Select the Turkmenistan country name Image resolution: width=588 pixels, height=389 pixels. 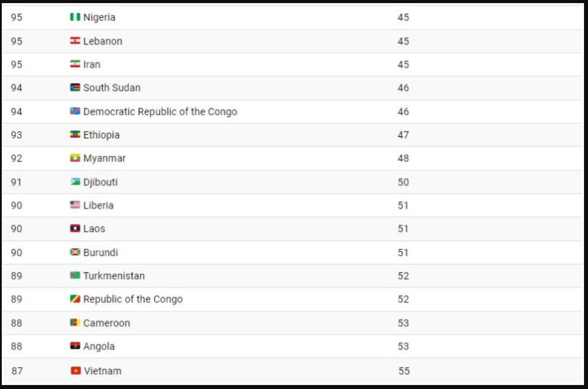114,276
